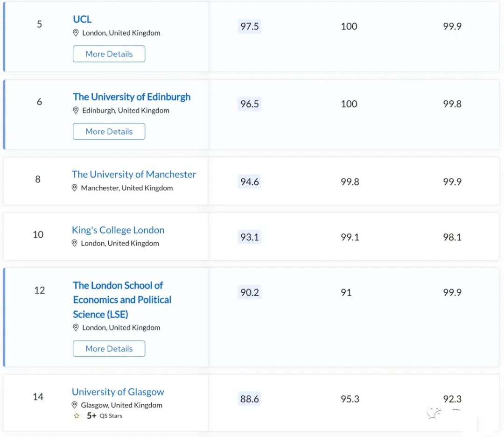Click the location pin next to Glasgow, United Kingdom
Viewport: 504px width, 437px height.
(74, 405)
